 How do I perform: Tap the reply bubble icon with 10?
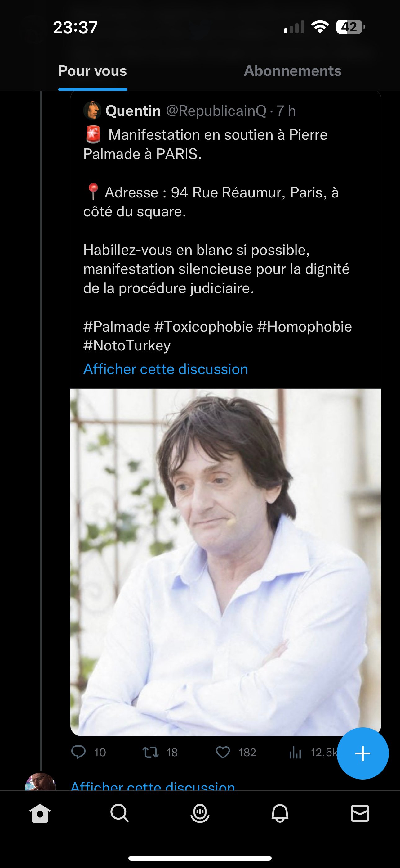[79, 752]
